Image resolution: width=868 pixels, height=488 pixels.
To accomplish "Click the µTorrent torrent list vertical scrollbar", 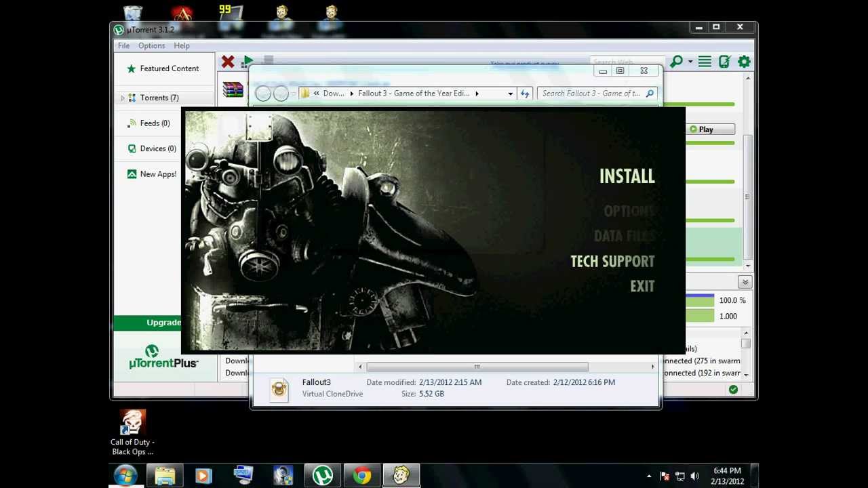I will point(747,197).
